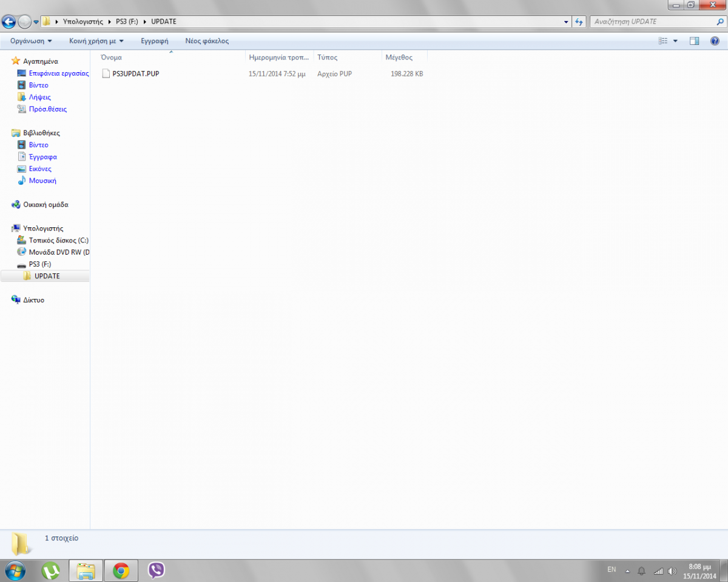Select Οικιακή ομάδα in navigation pane
The width and height of the screenshot is (728, 582).
click(x=45, y=204)
